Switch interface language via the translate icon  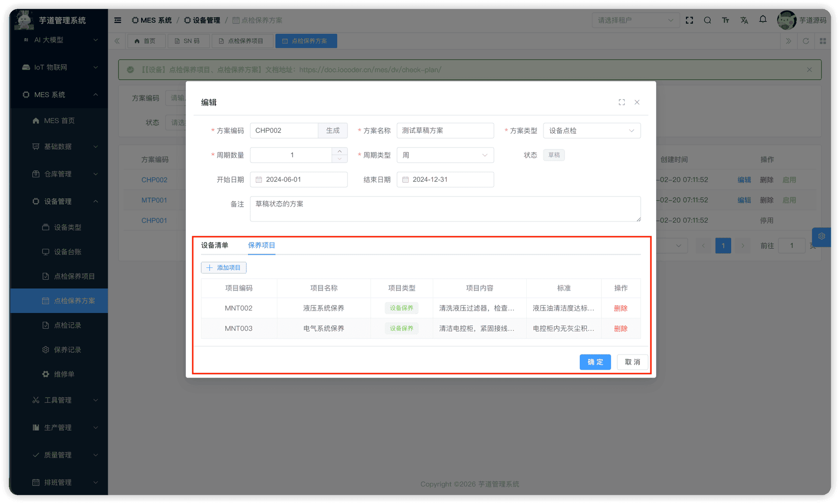pos(744,20)
